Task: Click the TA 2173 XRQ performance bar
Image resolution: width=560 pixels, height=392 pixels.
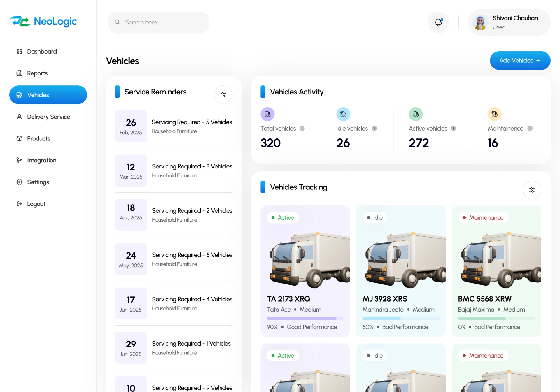Action: point(304,318)
